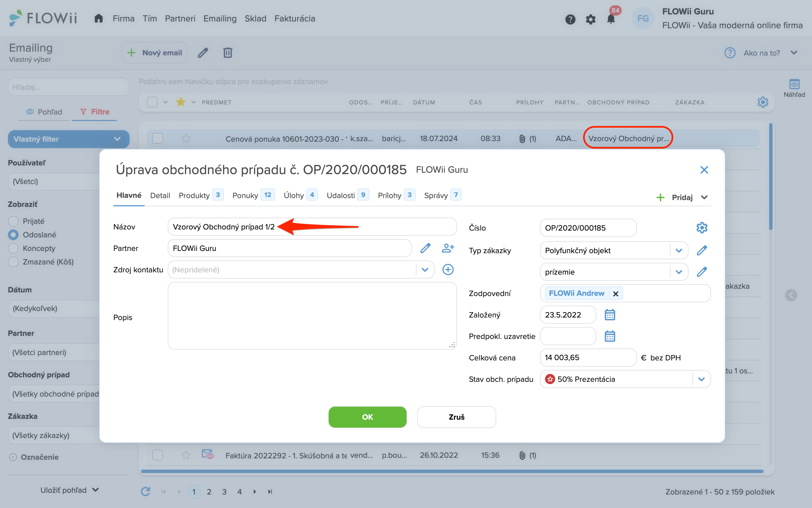Open the dropdown arrow next to the header checkbox
The height and width of the screenshot is (508, 812).
click(166, 102)
